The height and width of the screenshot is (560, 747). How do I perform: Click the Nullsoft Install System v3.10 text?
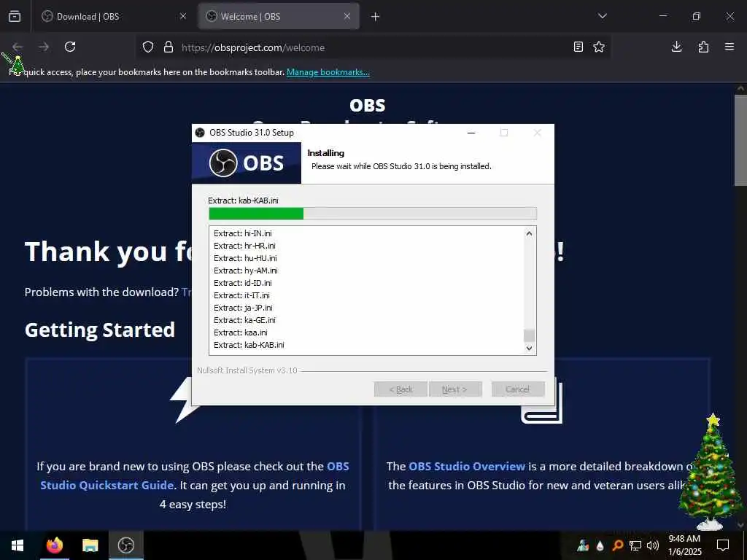point(247,370)
